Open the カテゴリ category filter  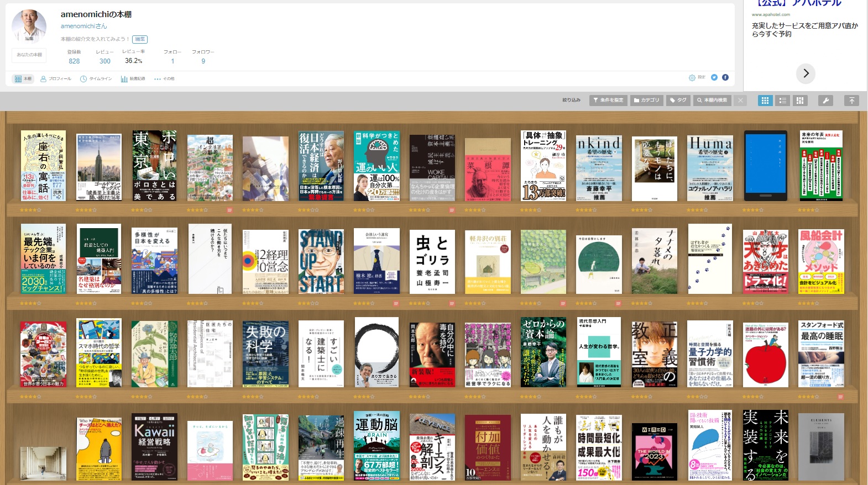(646, 101)
